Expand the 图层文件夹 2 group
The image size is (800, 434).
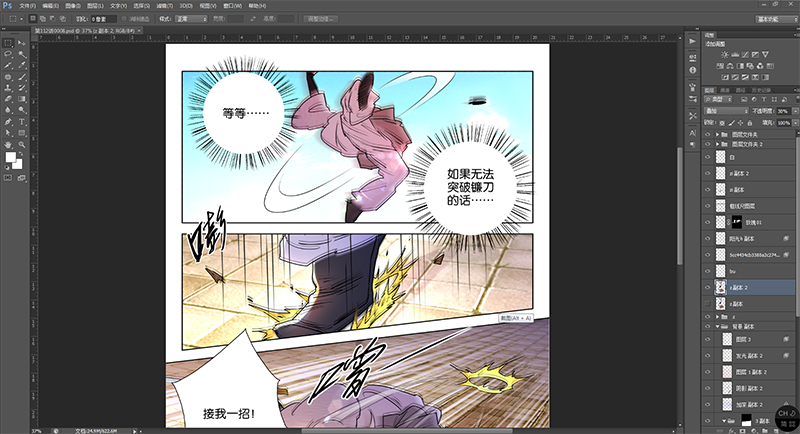click(x=717, y=144)
